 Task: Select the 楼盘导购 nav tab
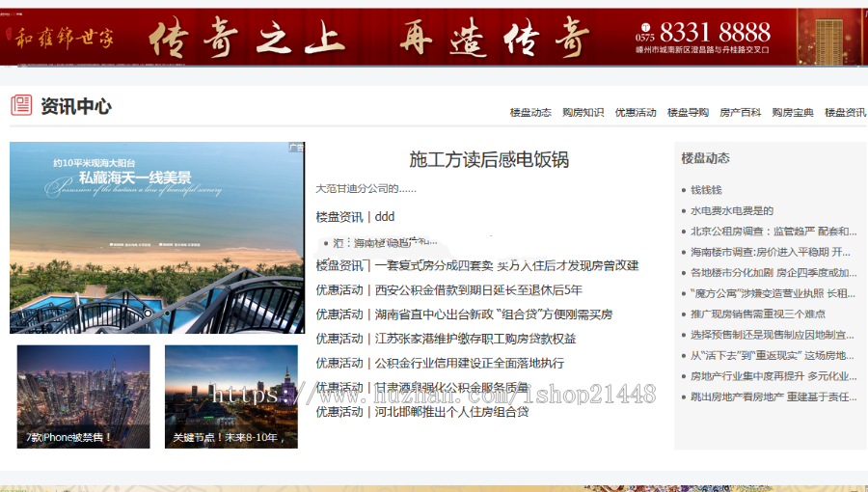coord(688,112)
